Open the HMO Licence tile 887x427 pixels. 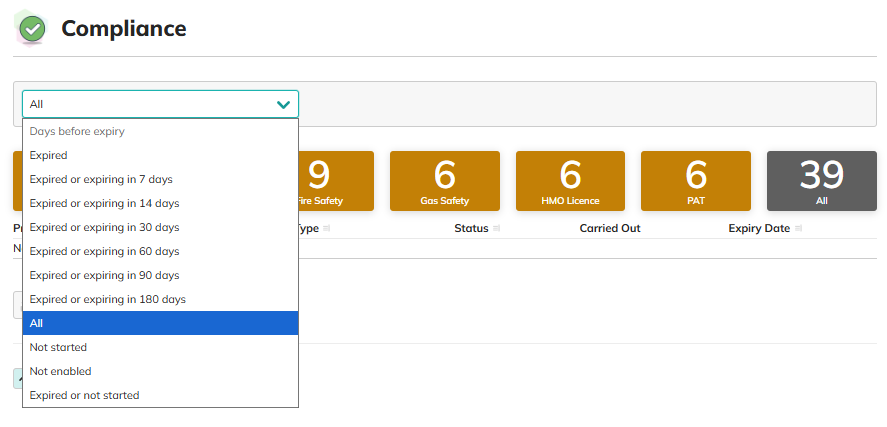click(570, 181)
